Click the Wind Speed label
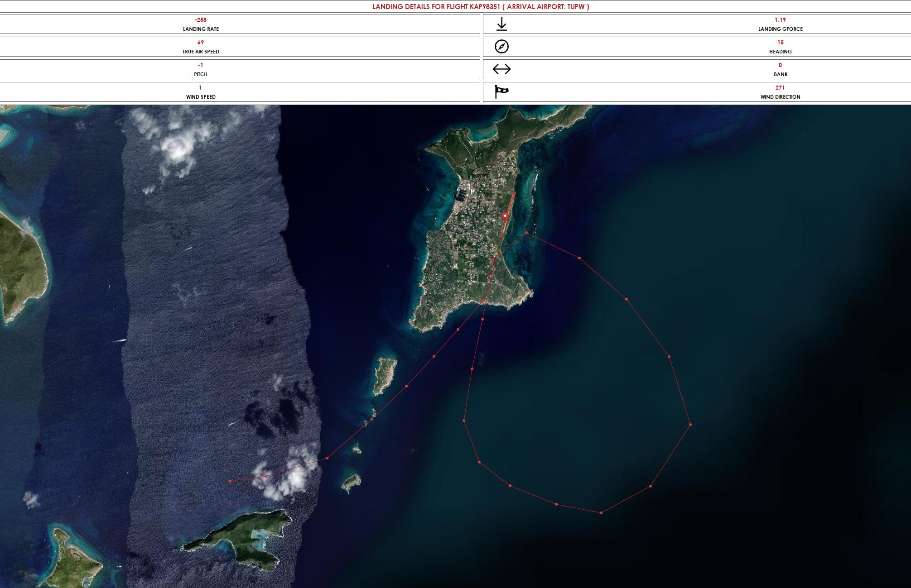This screenshot has width=911, height=588. coord(201,97)
